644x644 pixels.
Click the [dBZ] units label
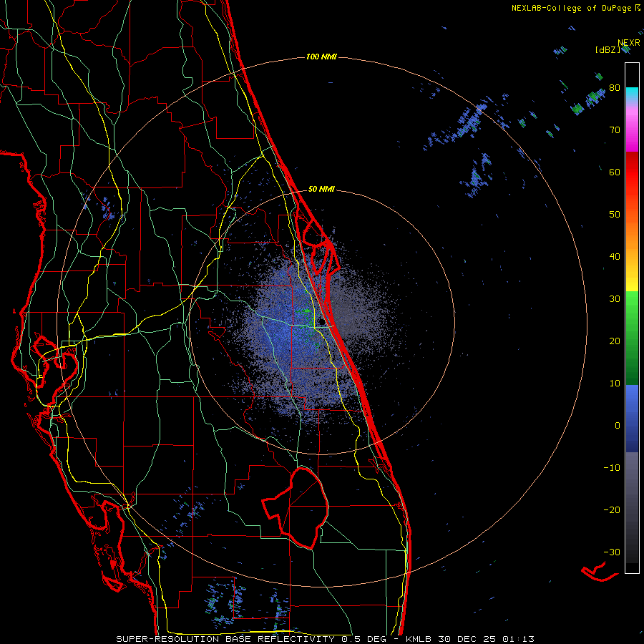608,49
